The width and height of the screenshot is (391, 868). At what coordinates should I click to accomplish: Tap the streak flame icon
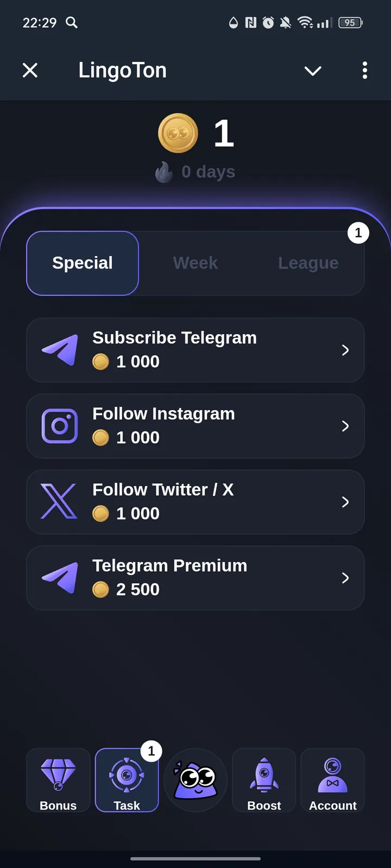coord(164,172)
